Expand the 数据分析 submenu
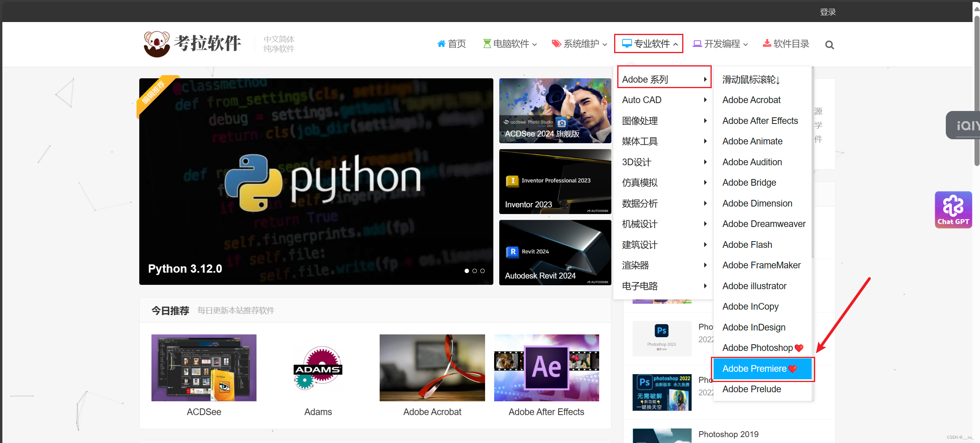The width and height of the screenshot is (980, 443). click(664, 203)
